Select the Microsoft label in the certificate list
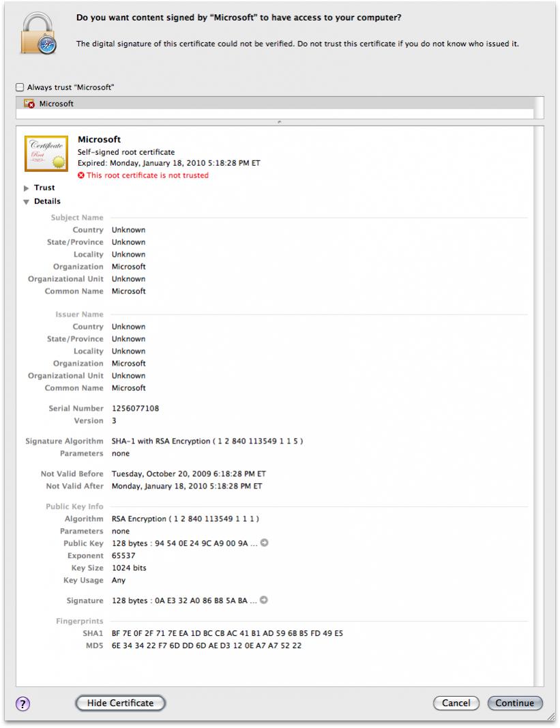The image size is (560, 728). click(57, 104)
